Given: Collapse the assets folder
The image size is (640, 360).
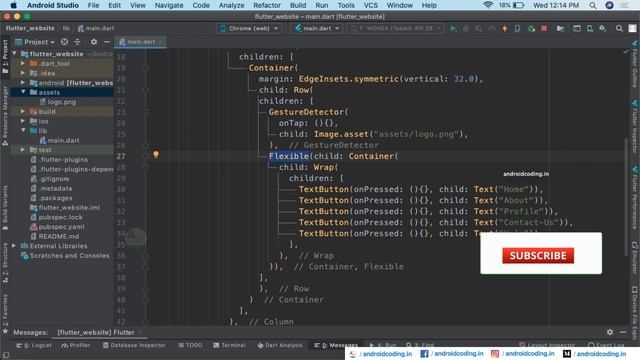Looking at the screenshot, I should coord(23,92).
